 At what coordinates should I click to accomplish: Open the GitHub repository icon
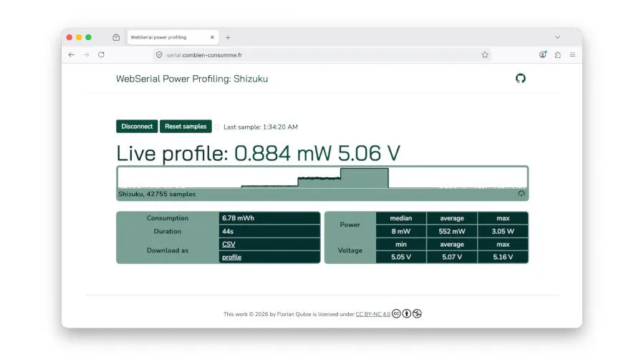coord(520,78)
